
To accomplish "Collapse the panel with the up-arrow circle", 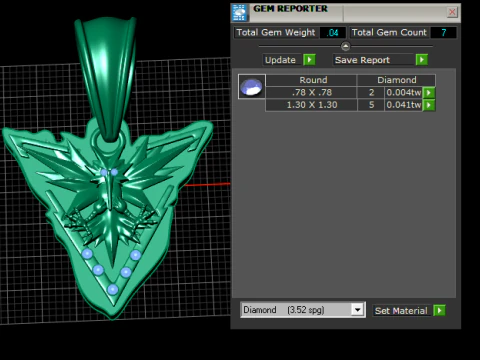I will [345, 46].
